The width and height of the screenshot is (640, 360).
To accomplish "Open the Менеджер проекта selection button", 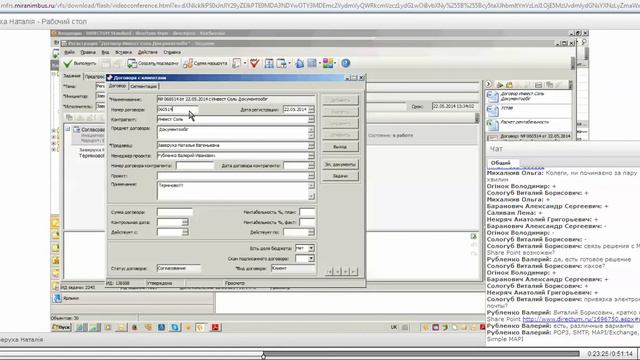I will pyautogui.click(x=311, y=156).
